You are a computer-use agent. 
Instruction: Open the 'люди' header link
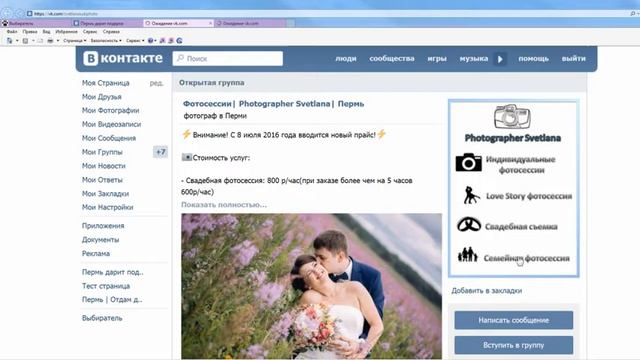346,58
